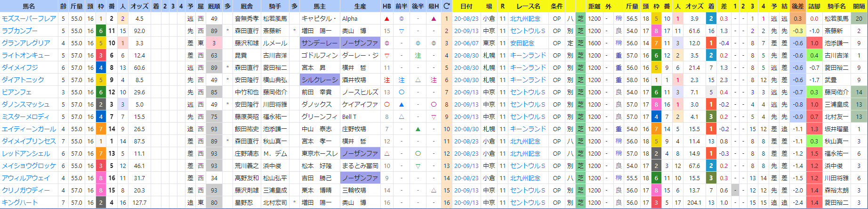Click the △ 後半 mark for ダイアトニック
This screenshot has height=209, width=868.
pos(418,80)
